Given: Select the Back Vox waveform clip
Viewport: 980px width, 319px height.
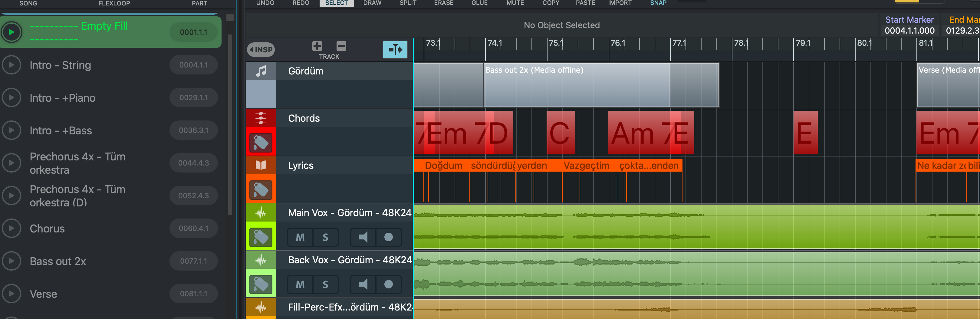Looking at the screenshot, I should pos(697,274).
